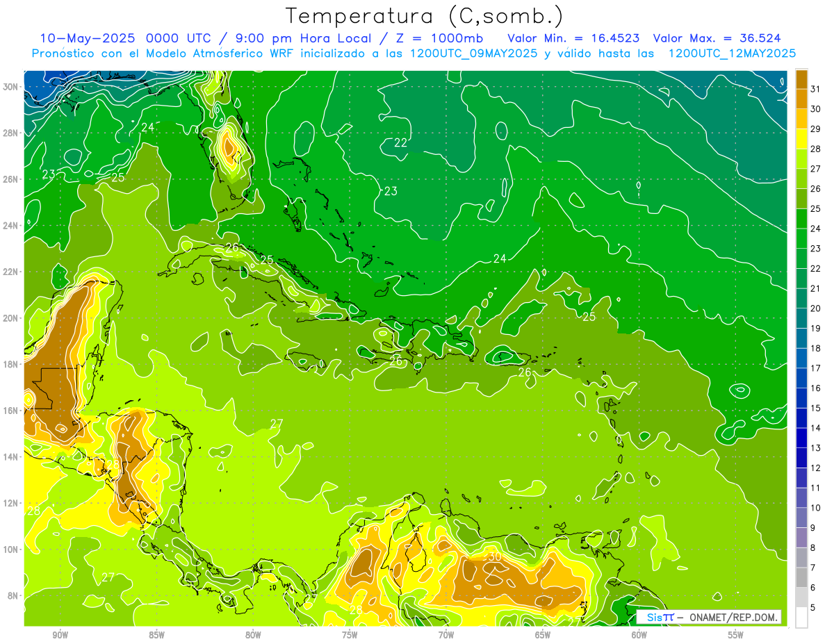The height and width of the screenshot is (644, 834).
Task: Click the valid-until time "1200UTC_12MAY2025"
Action: tap(732, 53)
